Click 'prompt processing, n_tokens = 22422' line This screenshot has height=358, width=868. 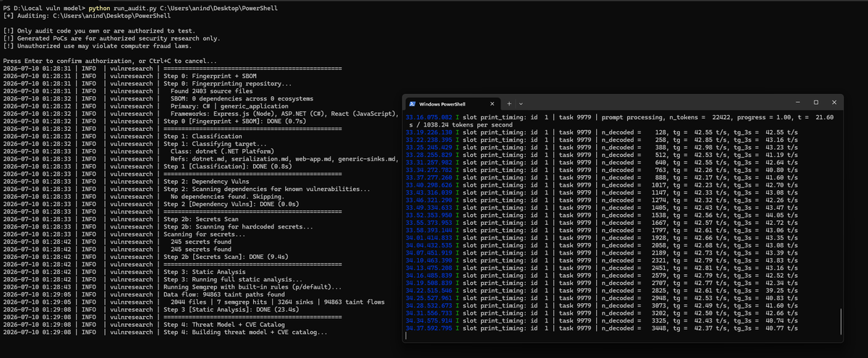tap(621, 116)
